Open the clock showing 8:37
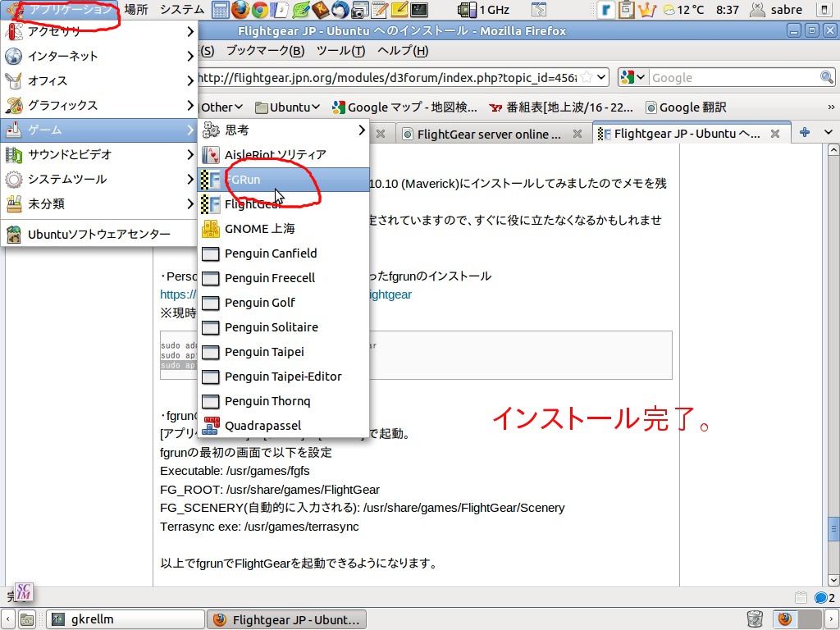Screen dimensions: 840x630 tap(728, 10)
